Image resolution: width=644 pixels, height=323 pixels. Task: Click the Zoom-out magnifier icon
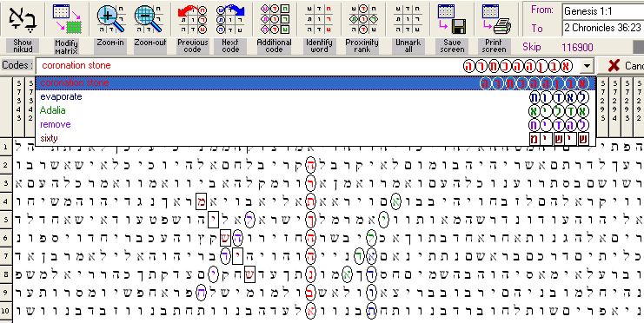(x=149, y=19)
